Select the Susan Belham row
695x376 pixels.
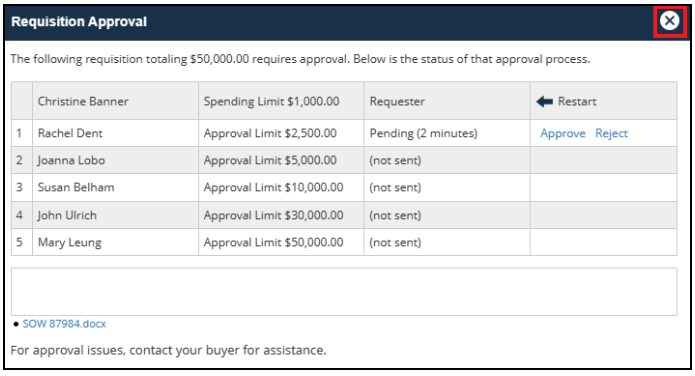click(344, 187)
